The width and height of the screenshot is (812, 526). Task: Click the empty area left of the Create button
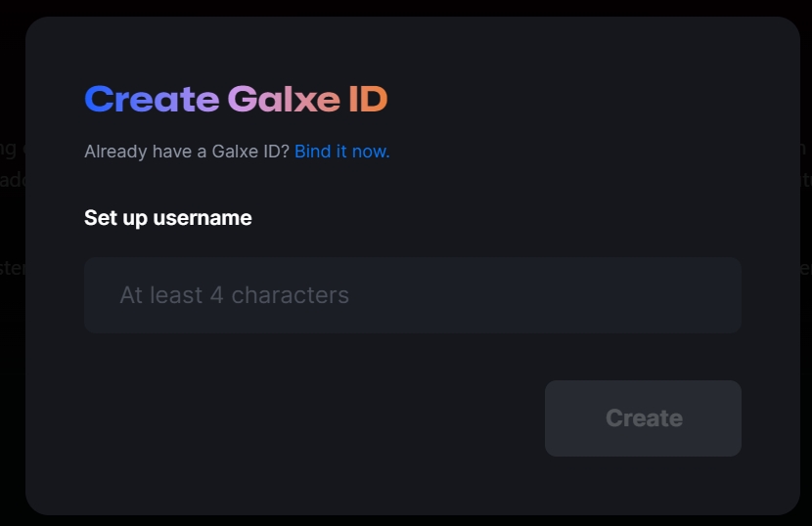[313, 418]
